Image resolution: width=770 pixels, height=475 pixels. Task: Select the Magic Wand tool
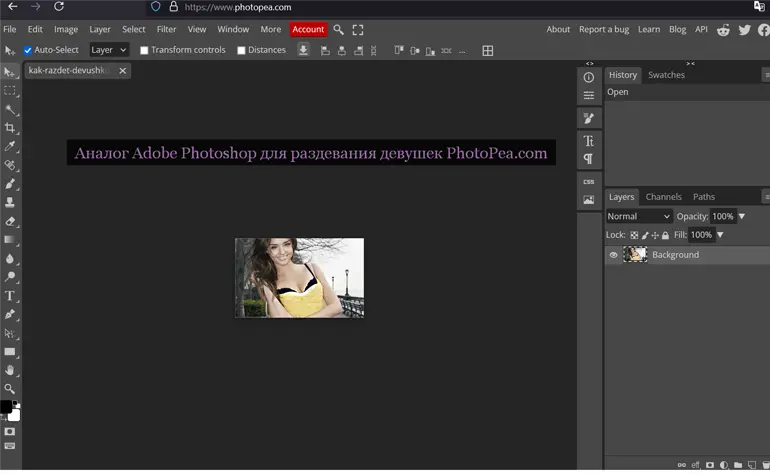(9, 109)
